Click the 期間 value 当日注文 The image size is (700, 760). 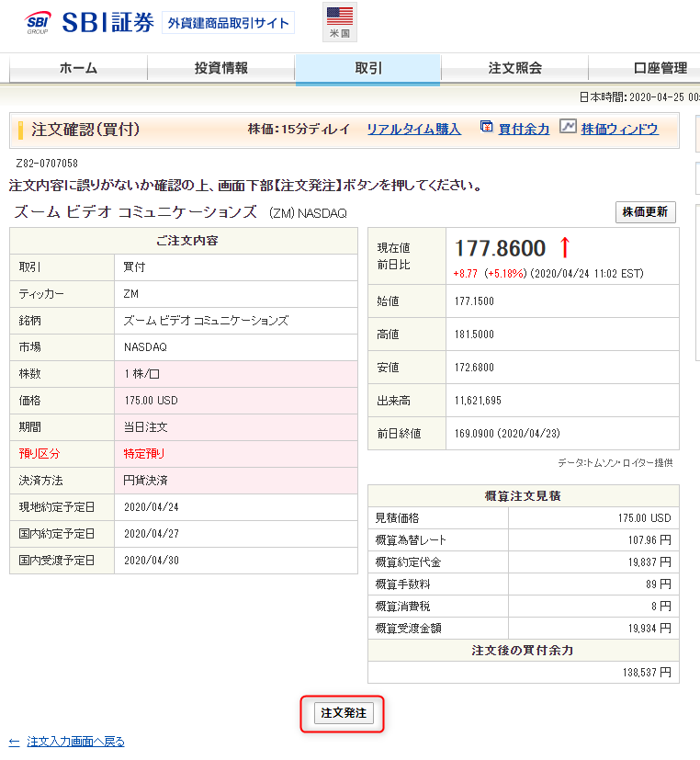click(x=145, y=427)
